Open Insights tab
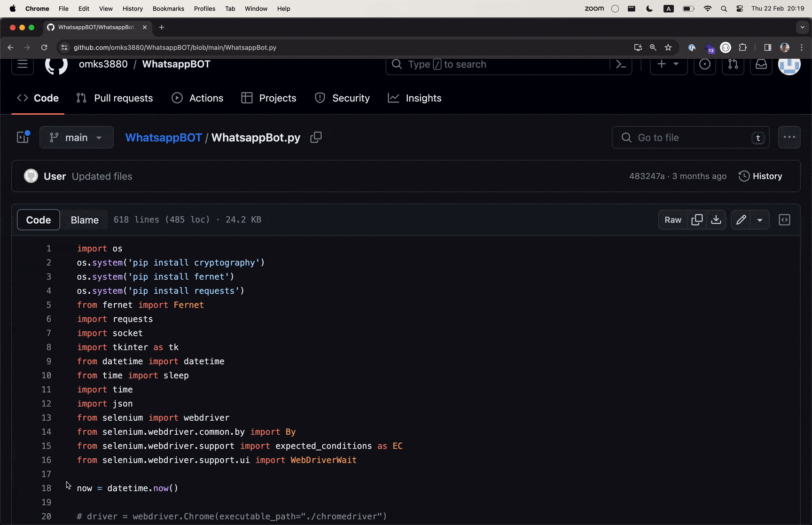Screen dimensions: 812x525 click(414, 98)
